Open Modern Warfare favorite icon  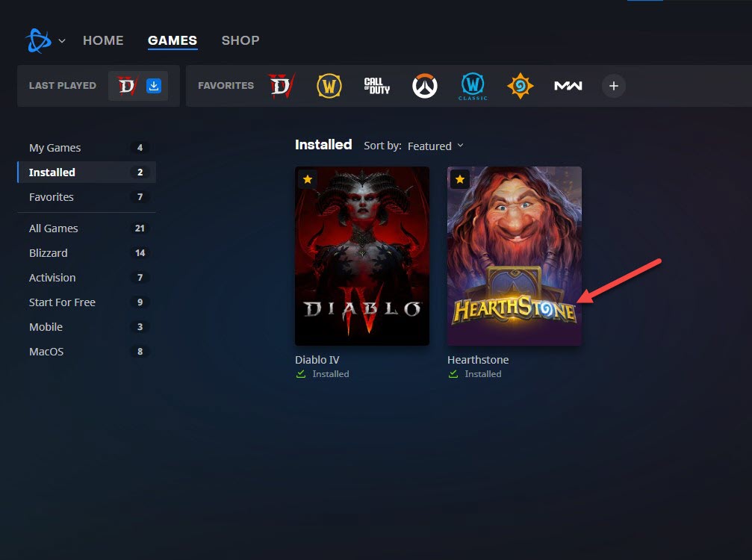tap(568, 86)
